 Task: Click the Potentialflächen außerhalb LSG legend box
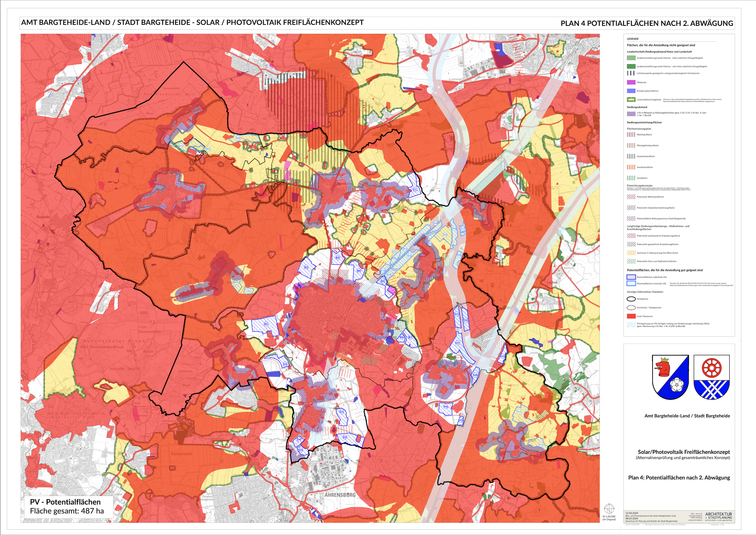(x=631, y=277)
